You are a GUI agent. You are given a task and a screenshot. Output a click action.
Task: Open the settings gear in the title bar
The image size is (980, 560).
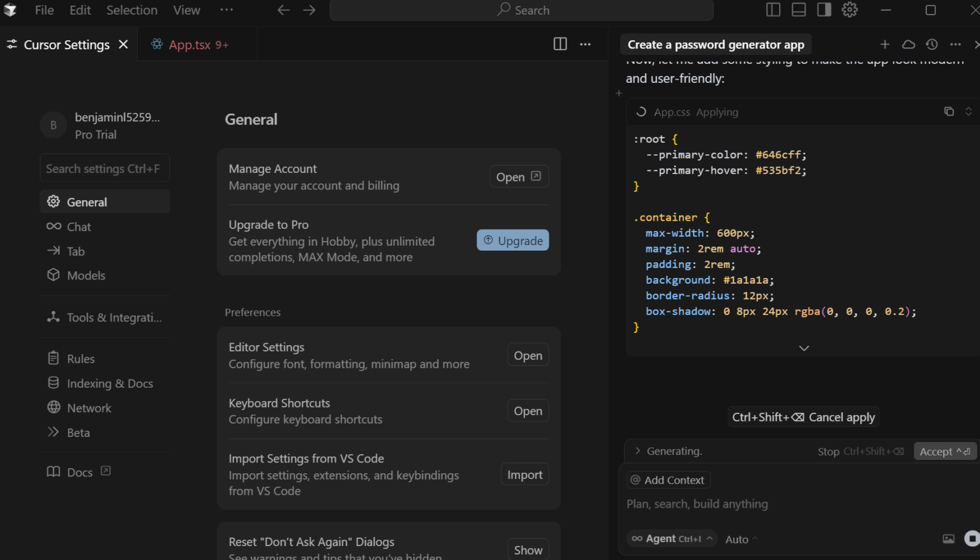pos(849,10)
